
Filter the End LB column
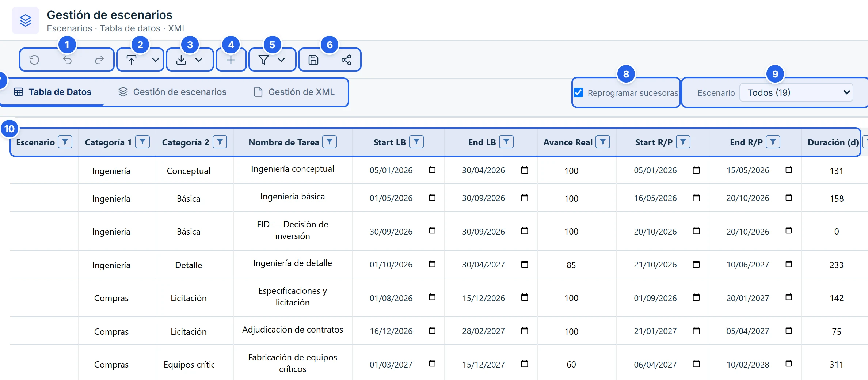[x=506, y=142]
